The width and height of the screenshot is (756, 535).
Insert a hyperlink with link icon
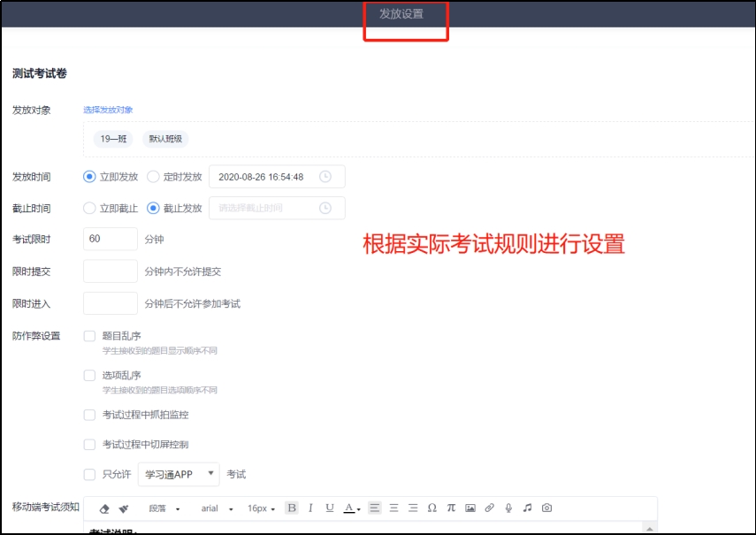[x=489, y=508]
